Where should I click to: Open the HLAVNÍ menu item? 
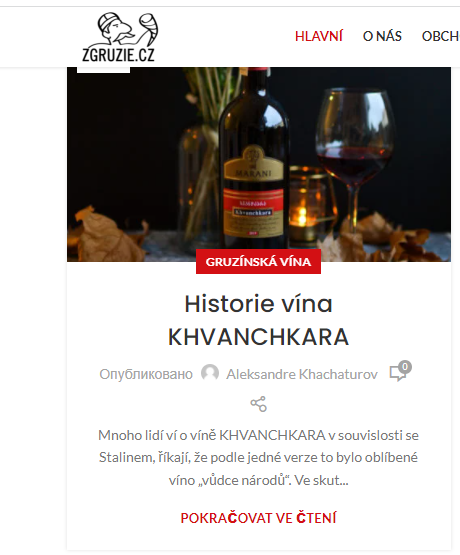pyautogui.click(x=319, y=36)
